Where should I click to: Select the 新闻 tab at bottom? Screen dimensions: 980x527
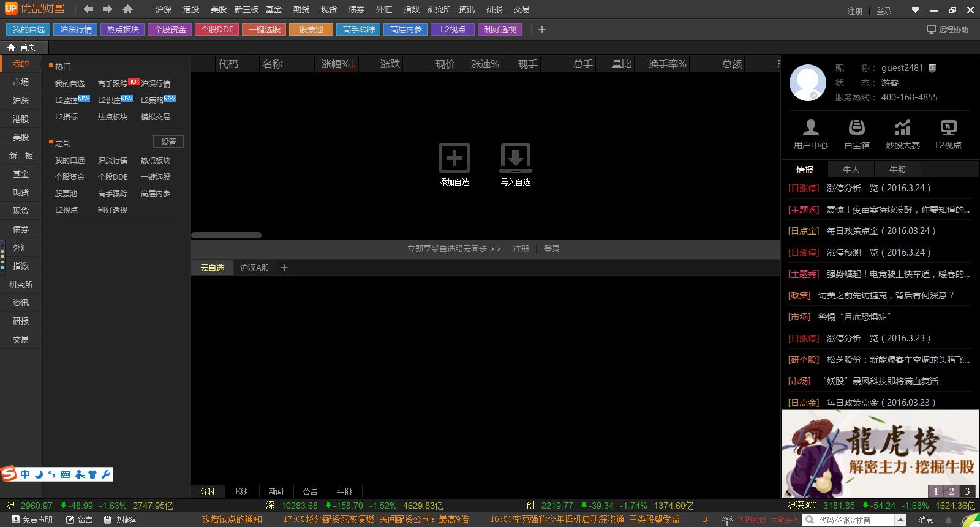click(276, 491)
